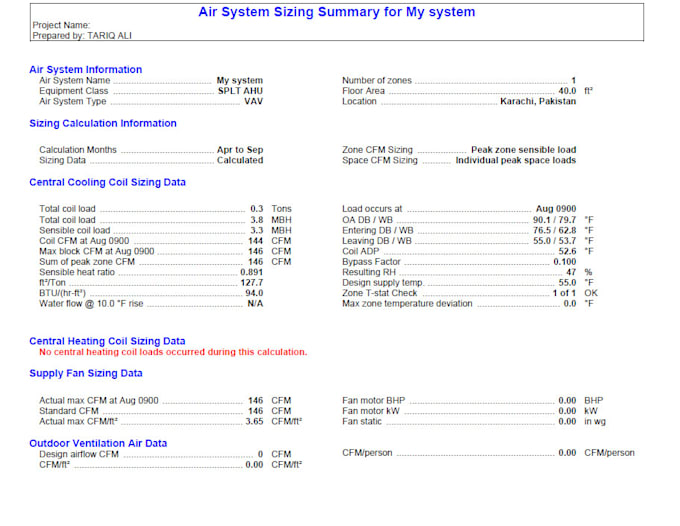Select the total coil load value '0.3' Tons

pyautogui.click(x=256, y=209)
